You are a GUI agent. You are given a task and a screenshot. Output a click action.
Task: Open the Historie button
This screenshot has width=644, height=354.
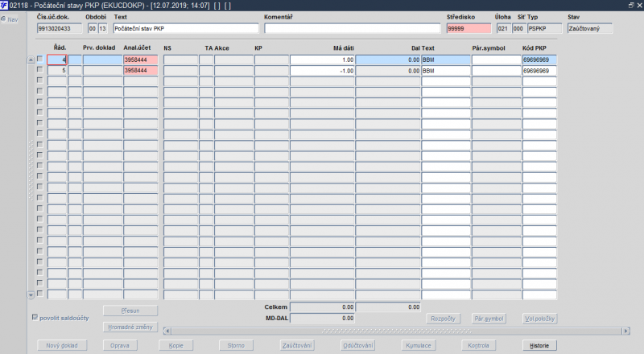[539, 345]
